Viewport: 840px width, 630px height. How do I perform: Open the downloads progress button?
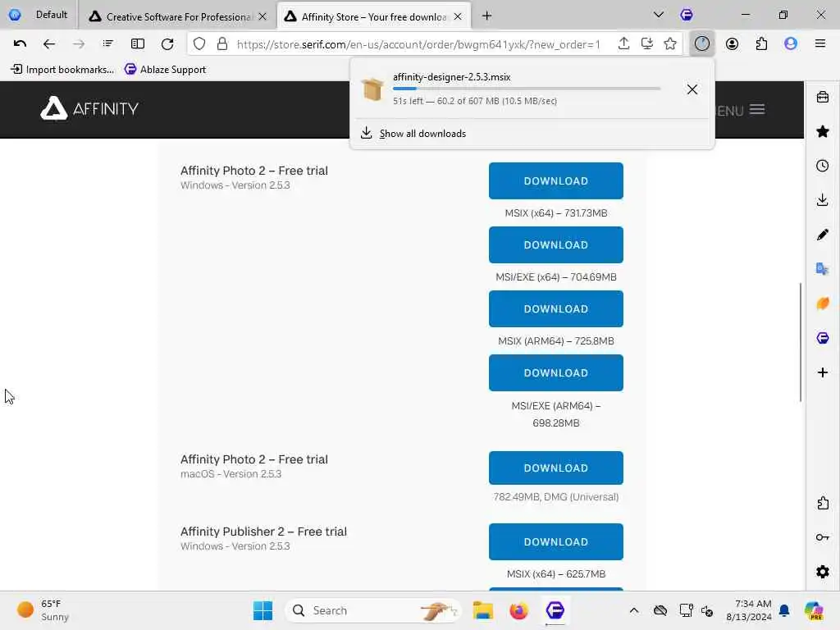[702, 44]
